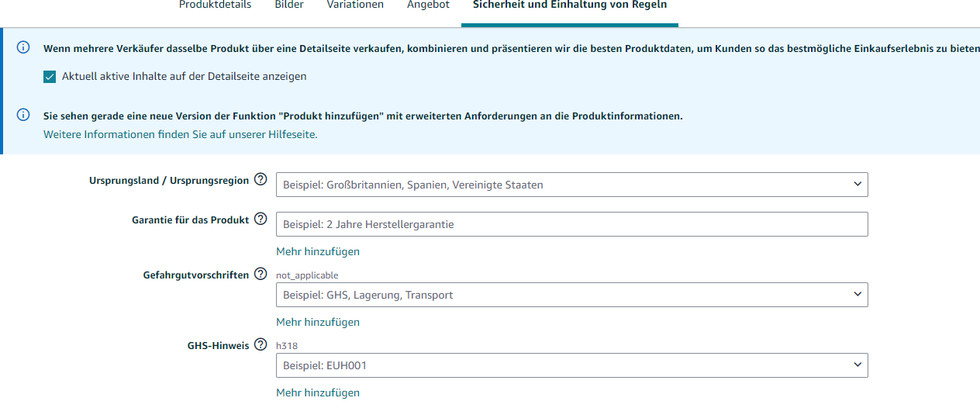
Task: Go to the Variationen tab
Action: point(355,5)
